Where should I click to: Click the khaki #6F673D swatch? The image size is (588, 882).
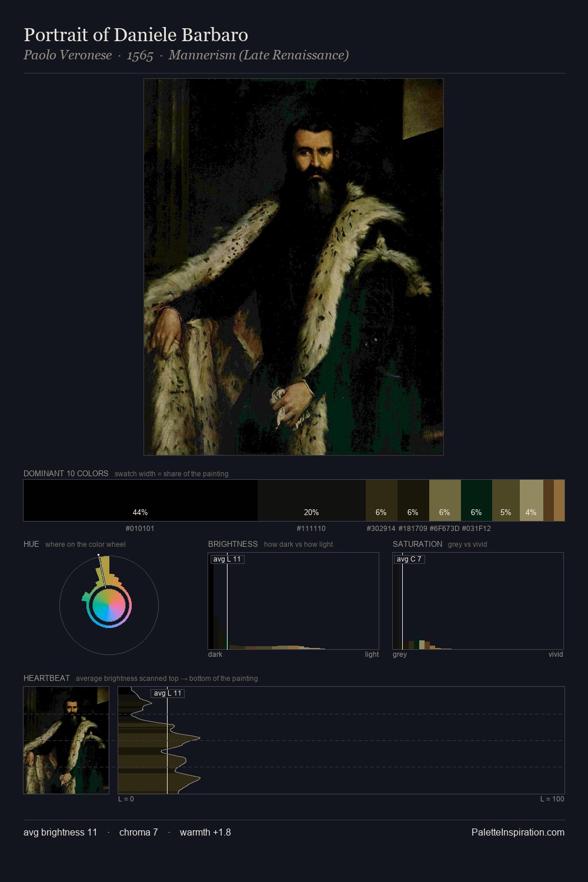445,500
